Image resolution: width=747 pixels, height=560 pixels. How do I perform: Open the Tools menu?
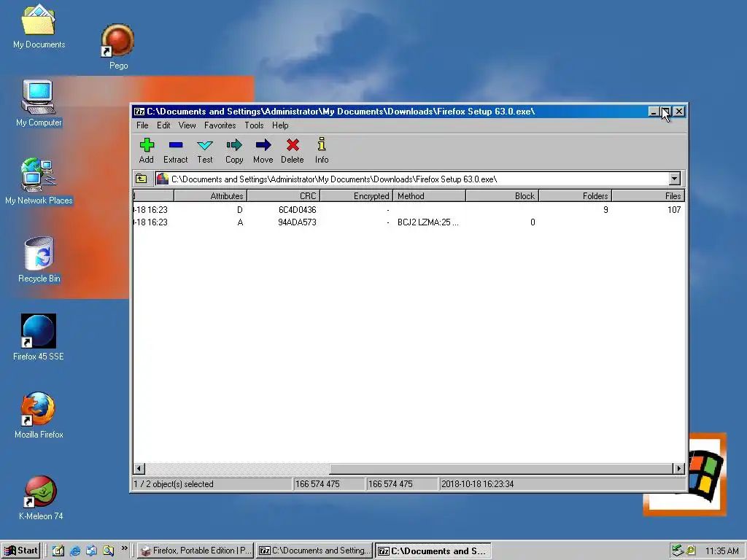[x=254, y=125]
